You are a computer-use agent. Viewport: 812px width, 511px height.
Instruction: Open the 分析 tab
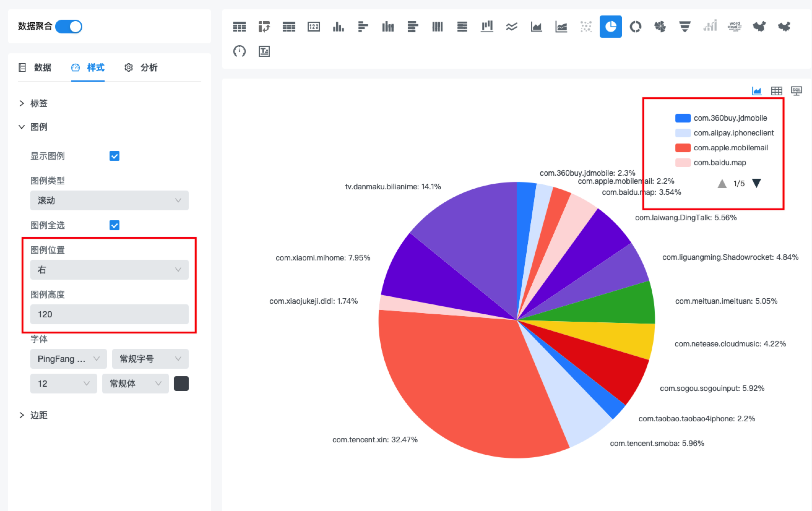pyautogui.click(x=149, y=67)
